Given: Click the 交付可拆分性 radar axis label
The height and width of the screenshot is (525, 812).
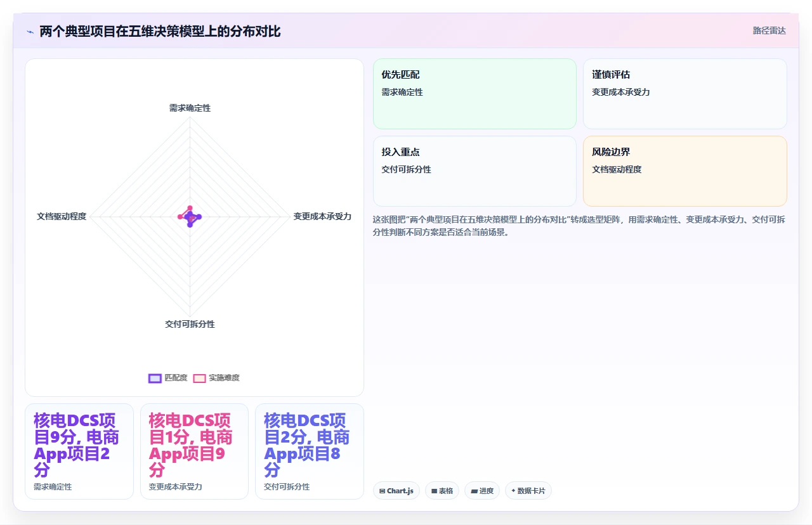Looking at the screenshot, I should click(x=190, y=324).
